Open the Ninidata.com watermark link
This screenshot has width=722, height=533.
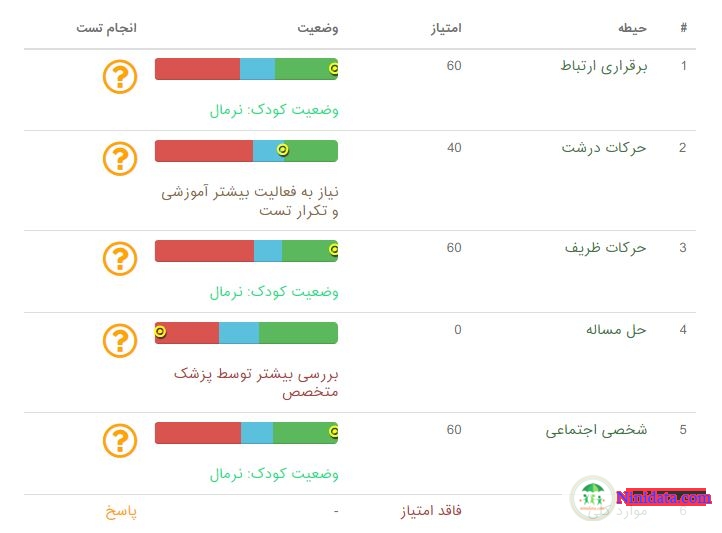(x=663, y=497)
